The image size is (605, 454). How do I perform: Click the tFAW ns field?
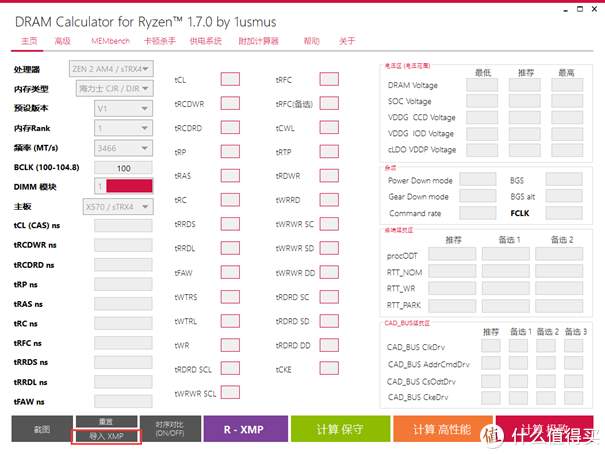click(x=123, y=402)
